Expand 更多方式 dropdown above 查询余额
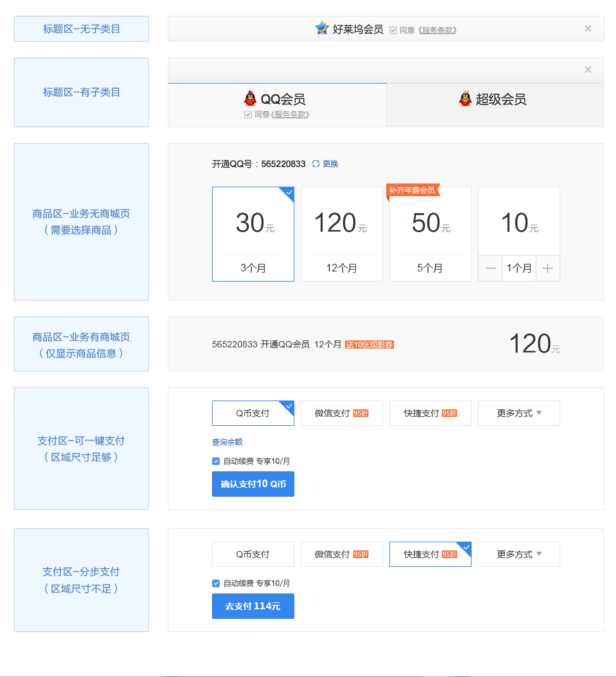The width and height of the screenshot is (616, 677). point(519,413)
